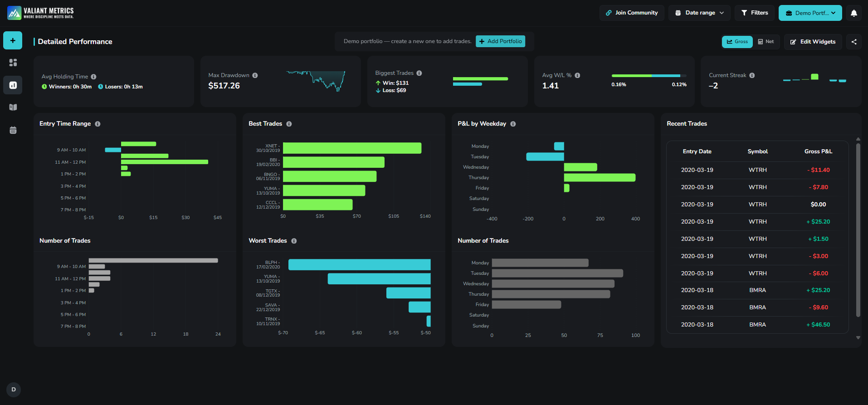The height and width of the screenshot is (405, 868).
Task: Click the Avg W/L % ratio bar
Action: coord(649,76)
